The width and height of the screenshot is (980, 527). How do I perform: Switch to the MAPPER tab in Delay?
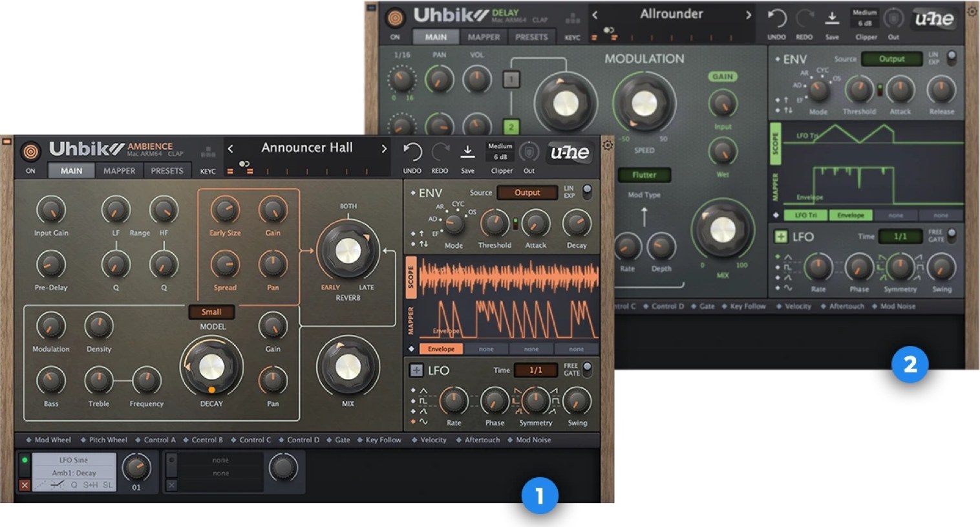[484, 37]
